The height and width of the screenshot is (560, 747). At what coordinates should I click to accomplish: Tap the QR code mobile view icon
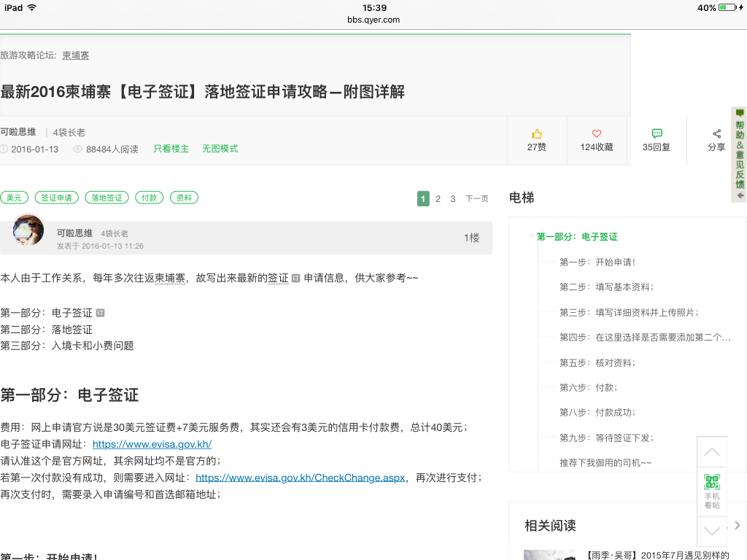(x=712, y=482)
